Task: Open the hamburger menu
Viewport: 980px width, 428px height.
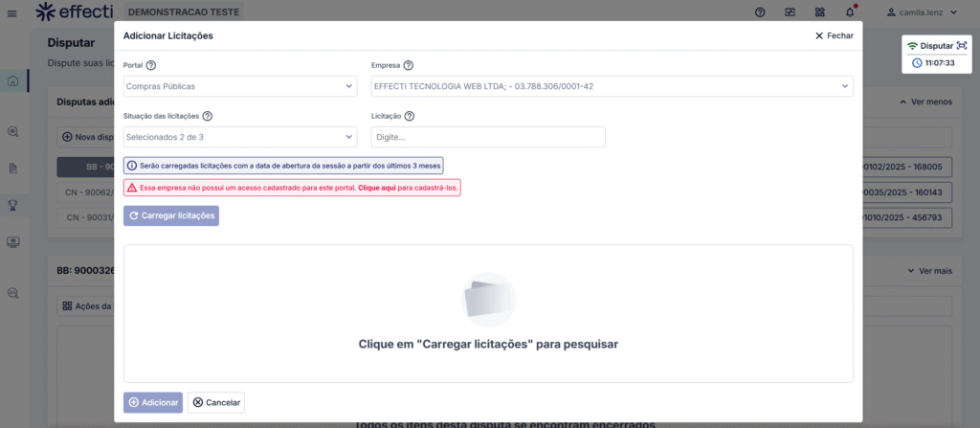Action: tap(11, 12)
